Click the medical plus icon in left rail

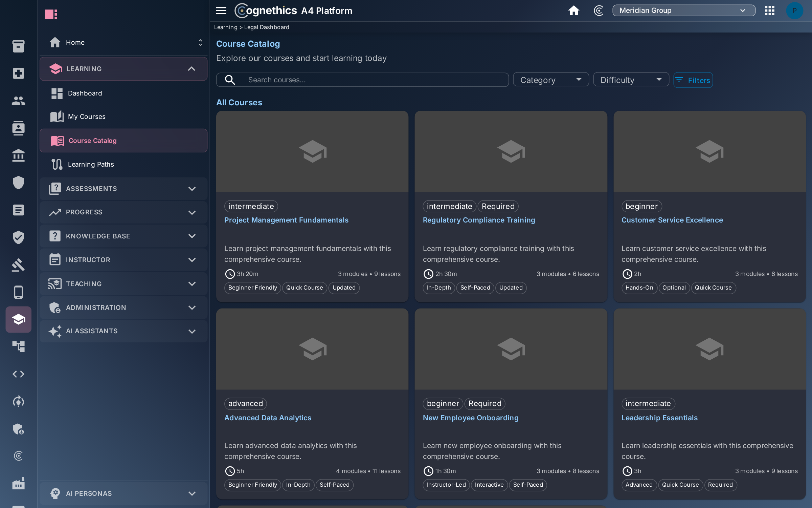coord(18,73)
